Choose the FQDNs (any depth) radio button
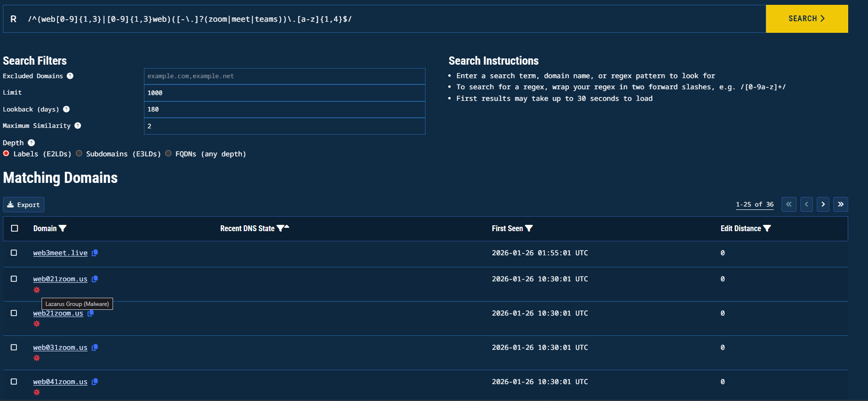This screenshot has width=868, height=401. coord(169,153)
